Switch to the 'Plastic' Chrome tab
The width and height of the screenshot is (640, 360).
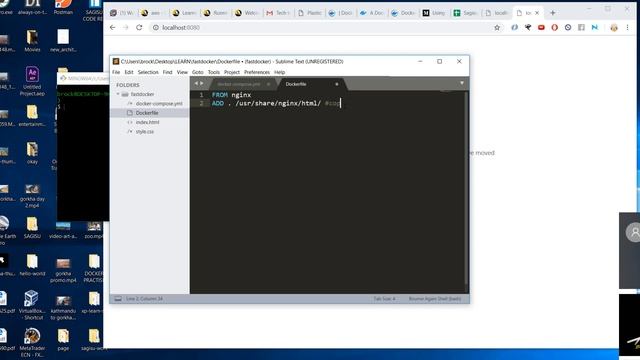coord(309,13)
